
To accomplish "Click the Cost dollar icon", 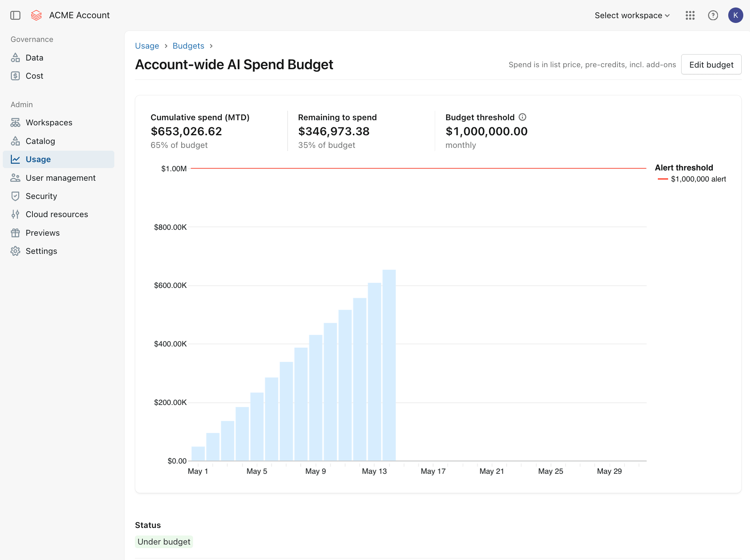I will tap(15, 76).
